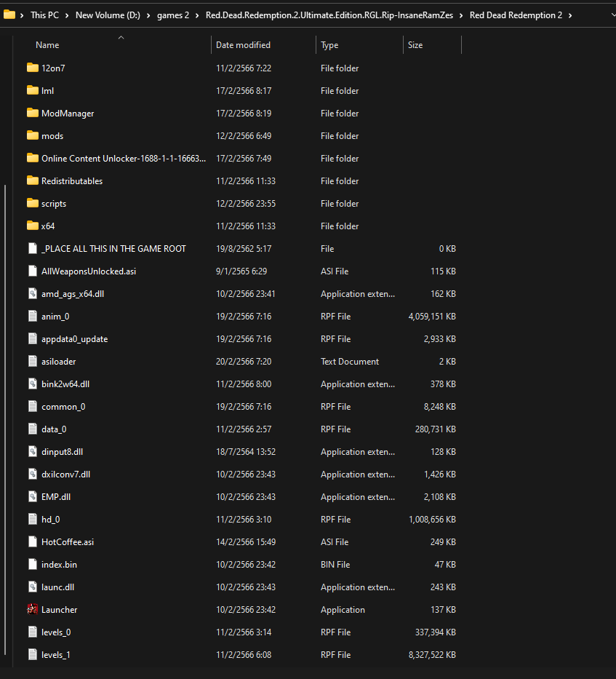
Task: Click the index.bin file icon
Action: click(x=32, y=564)
